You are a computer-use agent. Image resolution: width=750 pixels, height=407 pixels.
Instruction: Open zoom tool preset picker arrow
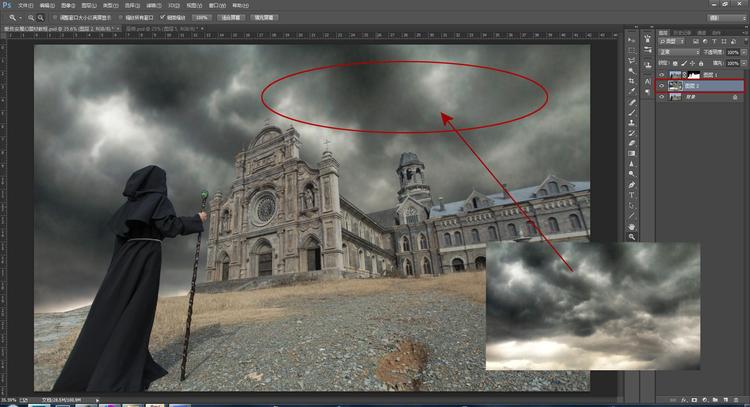tap(20, 18)
